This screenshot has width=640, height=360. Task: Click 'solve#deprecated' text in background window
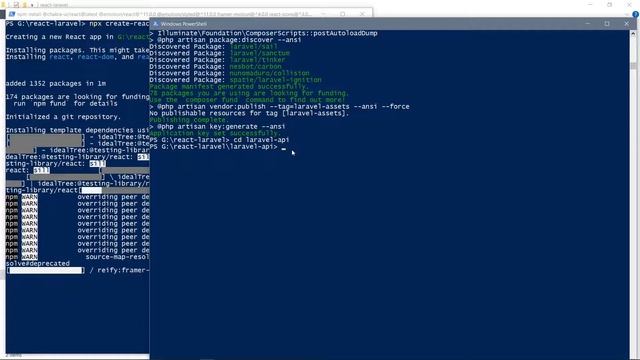tap(38, 264)
